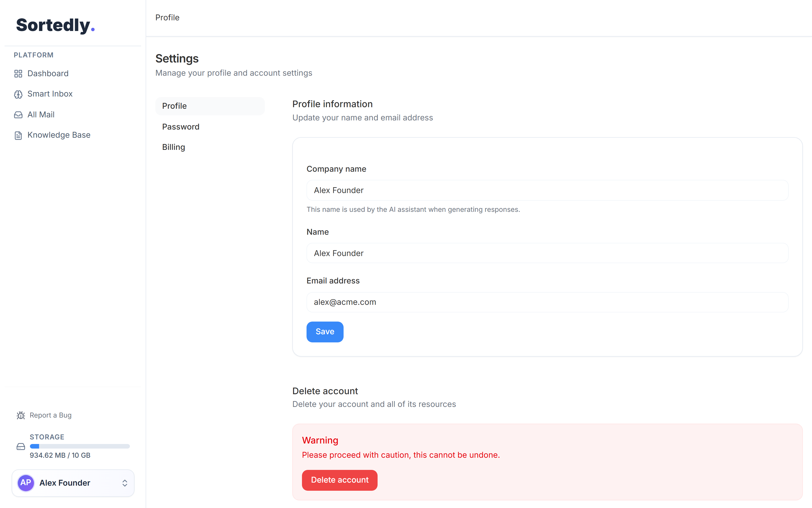
Task: Click the Delete account section heading
Action: 325,391
